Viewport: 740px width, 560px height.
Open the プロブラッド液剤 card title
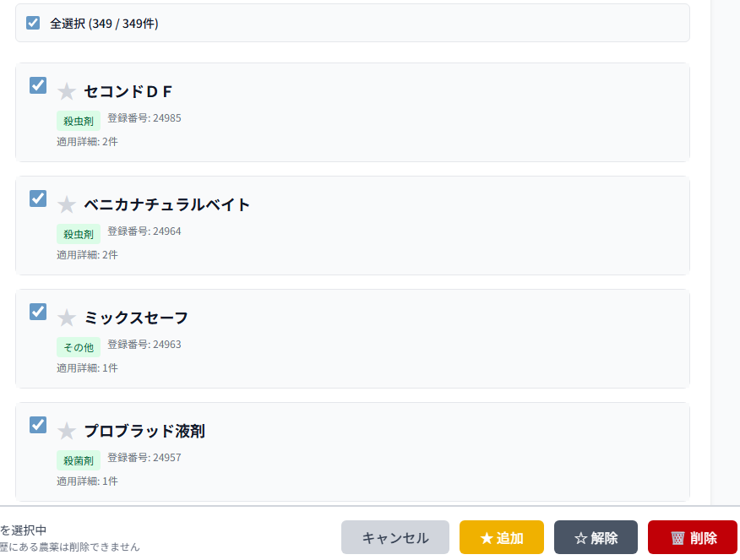click(144, 431)
